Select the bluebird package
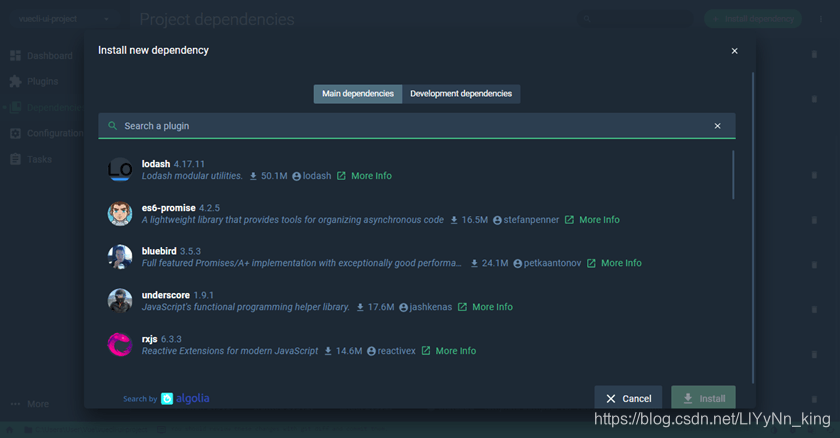The image size is (840, 438). pyautogui.click(x=416, y=257)
